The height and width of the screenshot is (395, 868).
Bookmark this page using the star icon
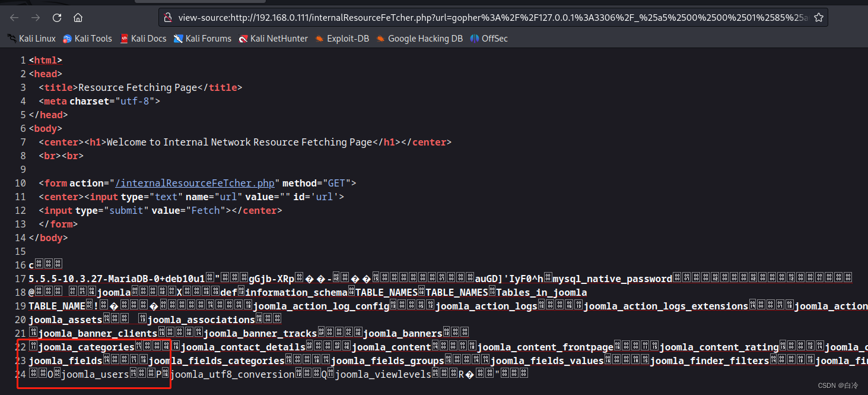point(818,17)
